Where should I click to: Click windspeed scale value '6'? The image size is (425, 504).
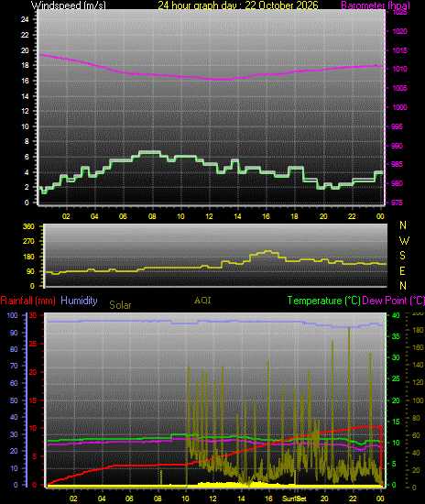click(x=27, y=158)
